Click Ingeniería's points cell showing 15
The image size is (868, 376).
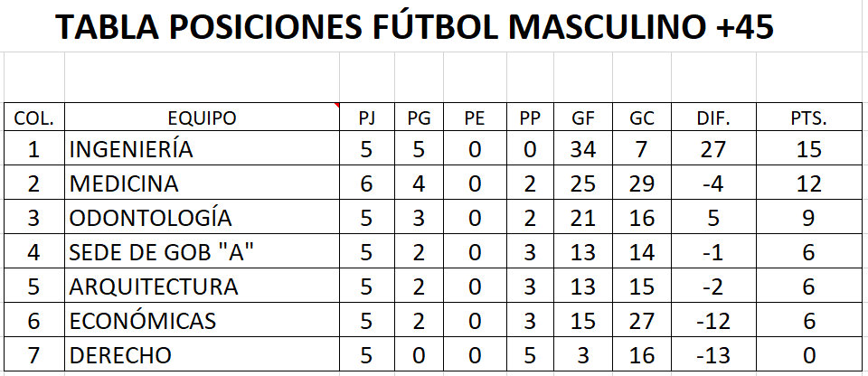(808, 149)
